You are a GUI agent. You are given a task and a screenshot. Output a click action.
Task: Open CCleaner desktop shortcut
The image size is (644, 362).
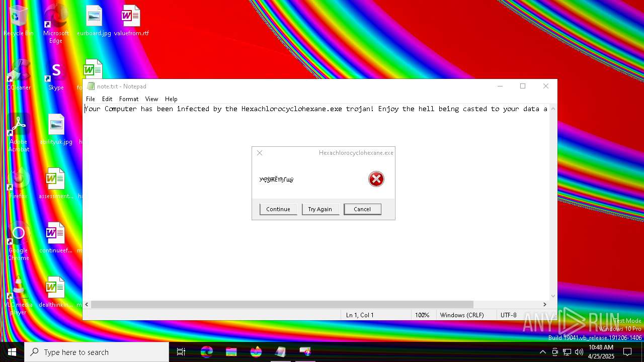click(x=19, y=75)
